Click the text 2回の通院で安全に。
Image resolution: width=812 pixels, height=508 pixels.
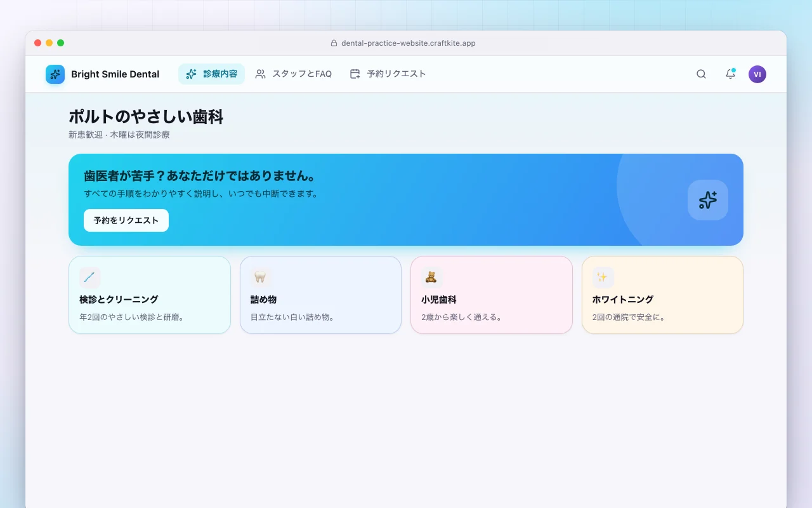[x=629, y=317]
